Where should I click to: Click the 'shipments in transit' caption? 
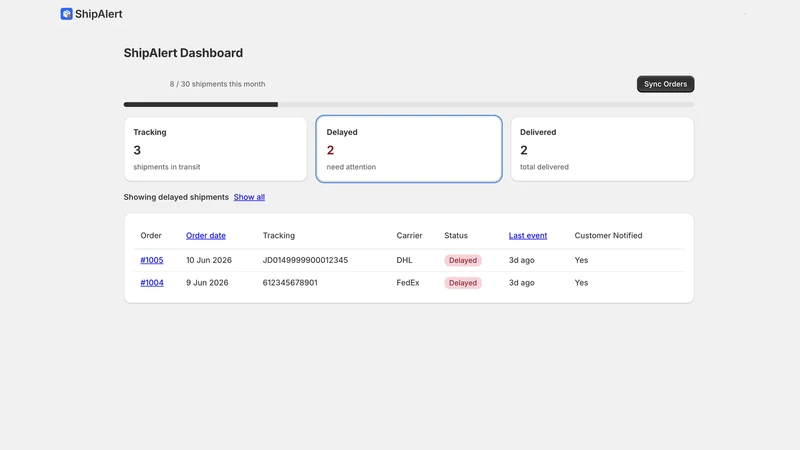point(167,167)
